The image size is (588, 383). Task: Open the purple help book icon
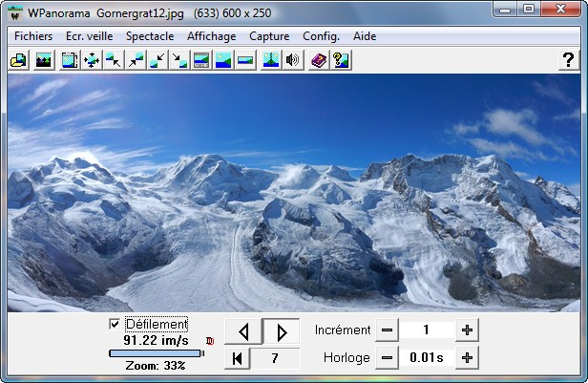tap(319, 60)
